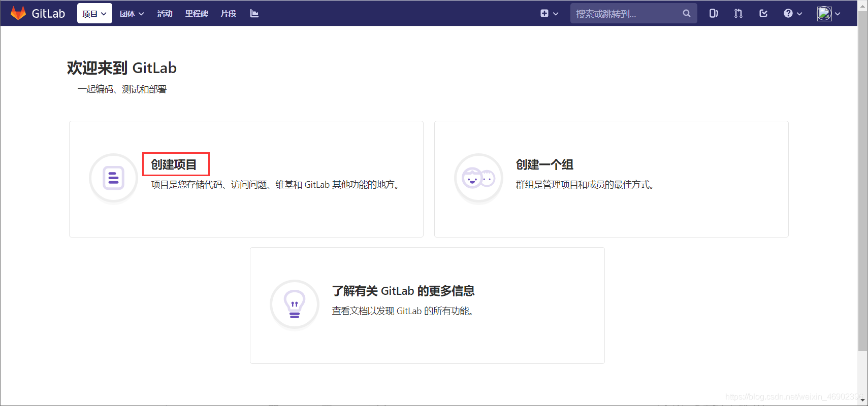Click the scrollbar down arrow
The width and height of the screenshot is (868, 406).
862,400
